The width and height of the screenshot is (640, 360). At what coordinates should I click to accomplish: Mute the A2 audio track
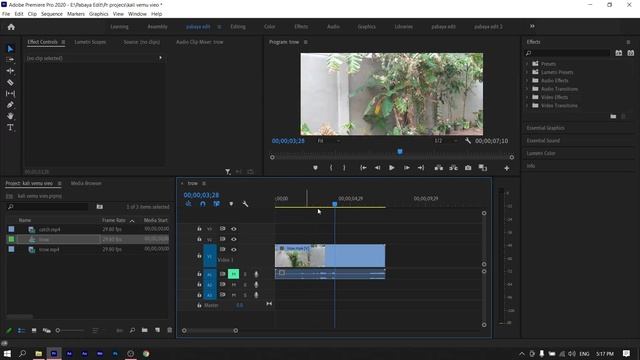pos(234,284)
